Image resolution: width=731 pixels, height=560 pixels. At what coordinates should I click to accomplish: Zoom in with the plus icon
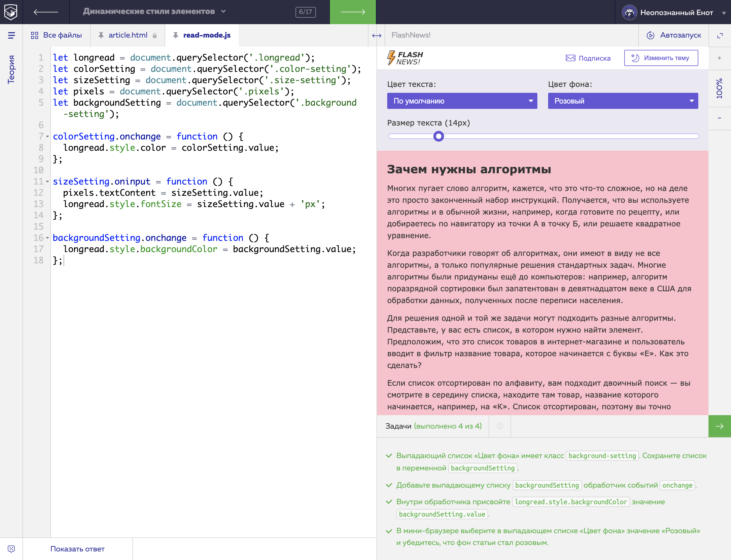point(719,58)
